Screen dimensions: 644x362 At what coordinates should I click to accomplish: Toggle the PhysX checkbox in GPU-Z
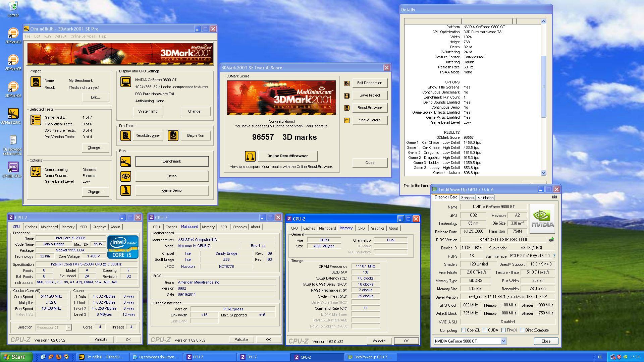[x=503, y=330]
